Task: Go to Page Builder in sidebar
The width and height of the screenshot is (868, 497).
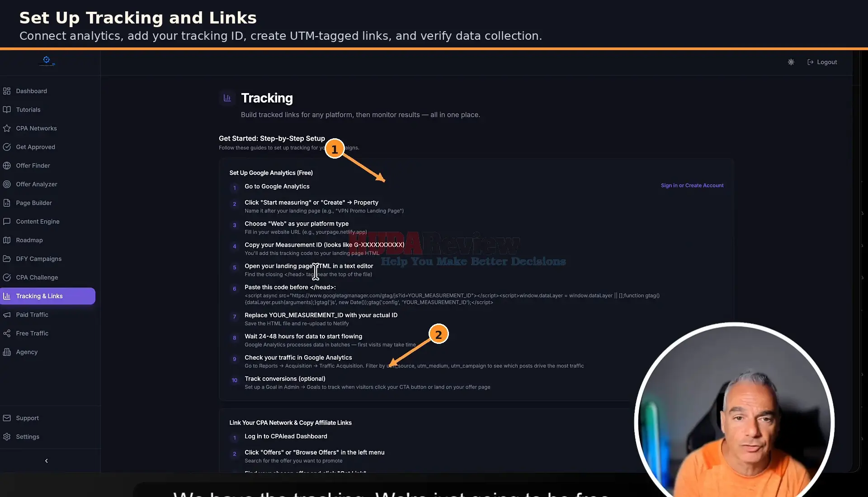Action: [x=34, y=203]
